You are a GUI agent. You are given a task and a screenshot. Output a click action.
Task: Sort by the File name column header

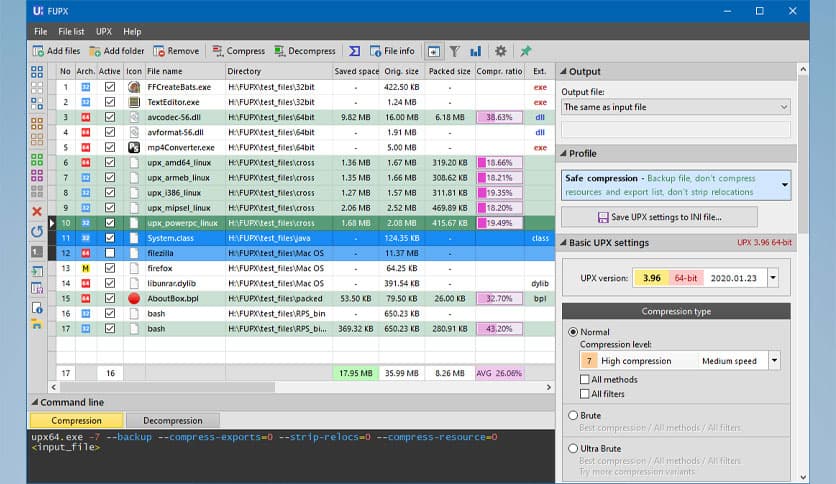click(185, 71)
